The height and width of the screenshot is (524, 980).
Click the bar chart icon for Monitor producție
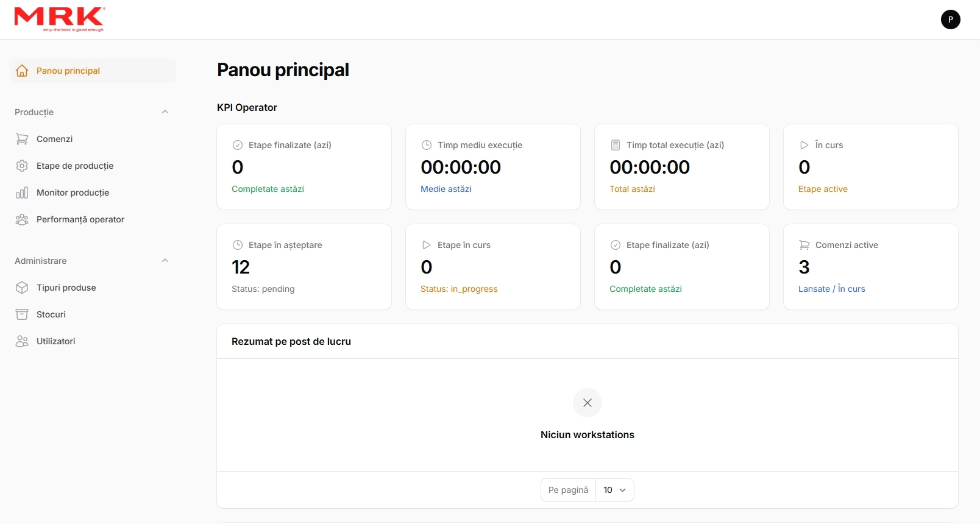22,193
